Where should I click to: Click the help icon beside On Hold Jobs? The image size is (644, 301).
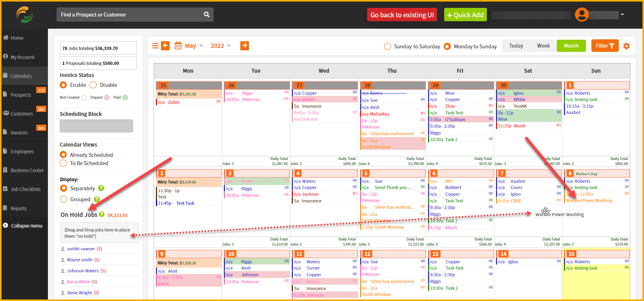[102, 214]
